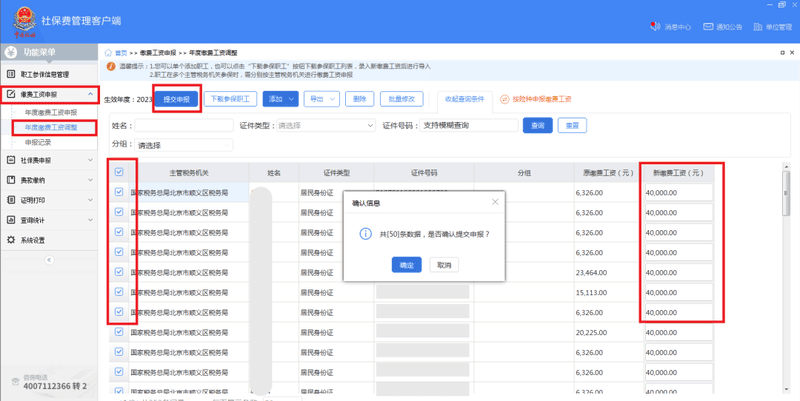The image size is (800, 401).
Task: Expand the 费款缴纳 menu chevron
Action: pos(90,180)
